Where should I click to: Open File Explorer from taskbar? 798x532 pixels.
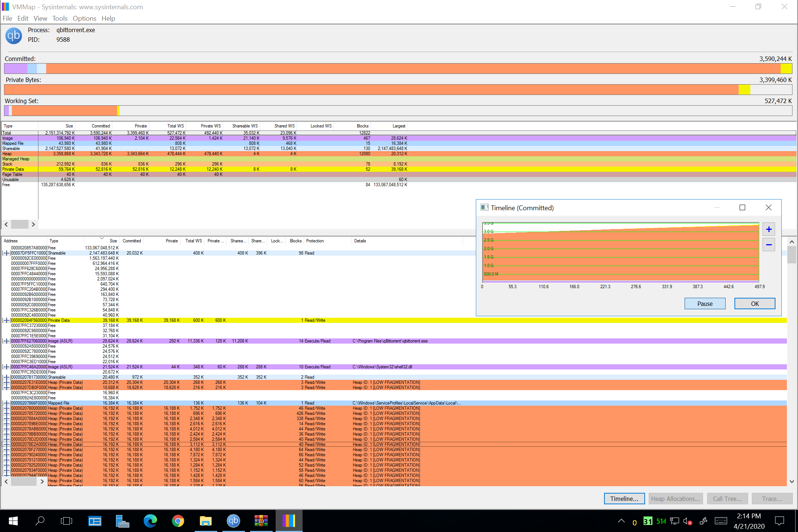(206, 521)
